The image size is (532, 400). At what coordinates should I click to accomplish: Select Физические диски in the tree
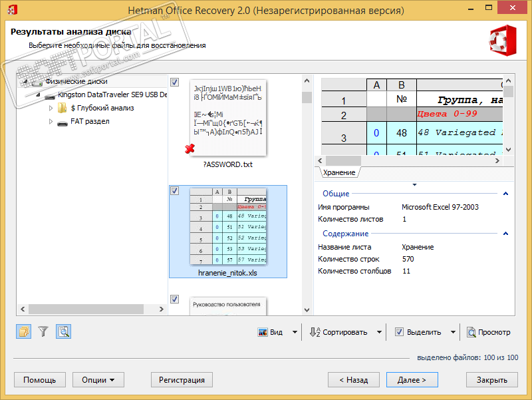[x=76, y=81]
